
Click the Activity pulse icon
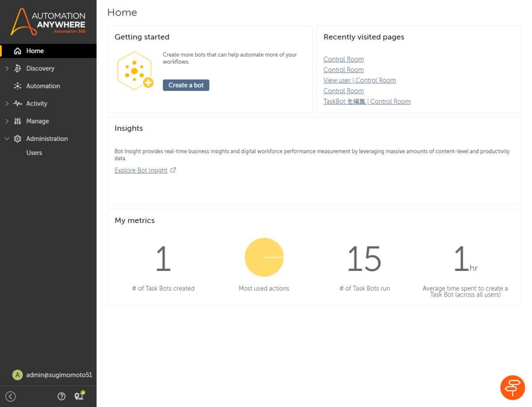tap(18, 103)
